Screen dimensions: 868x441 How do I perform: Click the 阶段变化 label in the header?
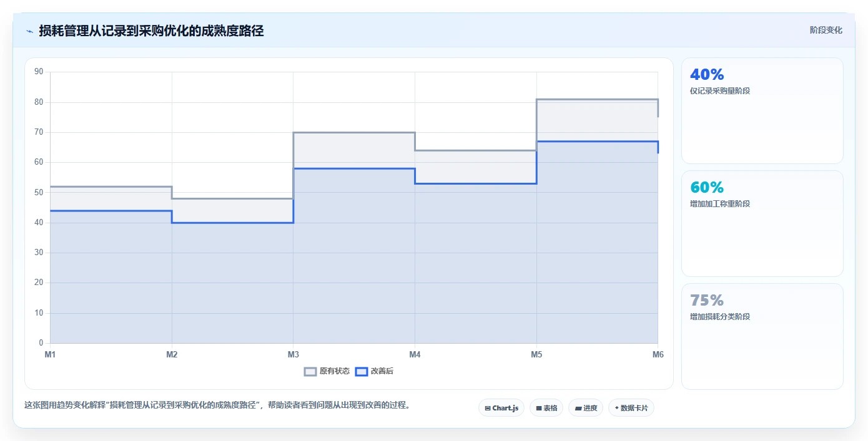click(x=826, y=30)
